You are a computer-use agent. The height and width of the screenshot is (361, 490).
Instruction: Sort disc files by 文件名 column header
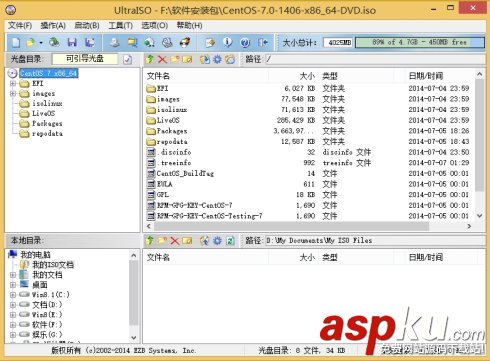(x=158, y=76)
